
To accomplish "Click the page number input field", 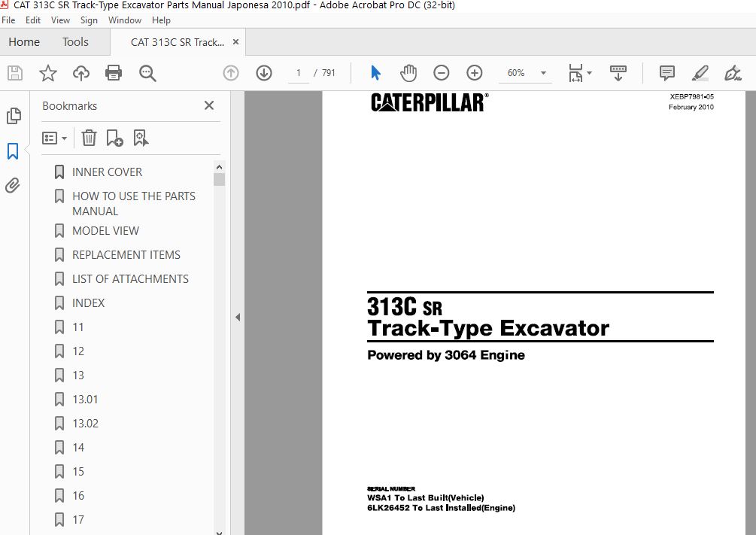I will click(x=299, y=73).
